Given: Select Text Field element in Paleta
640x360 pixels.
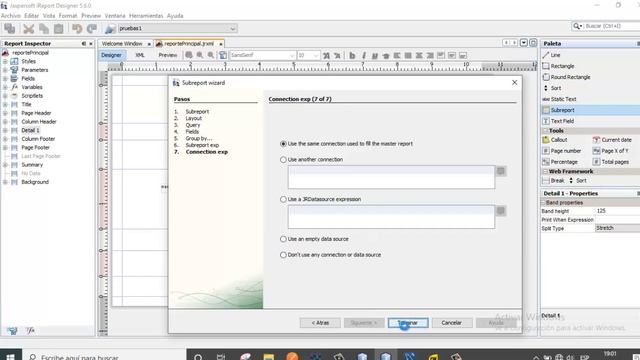Looking at the screenshot, I should pyautogui.click(x=558, y=121).
